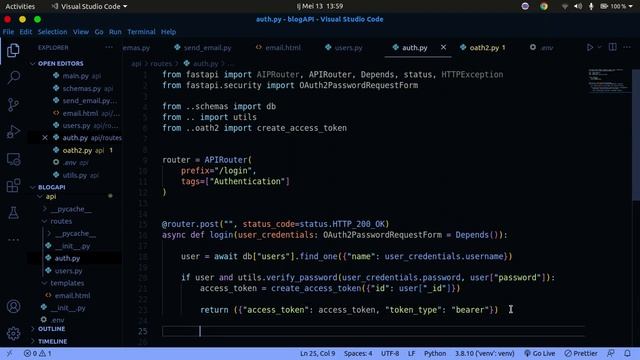The image size is (640, 360).
Task: Click the Prettier status item
Action: [581, 353]
